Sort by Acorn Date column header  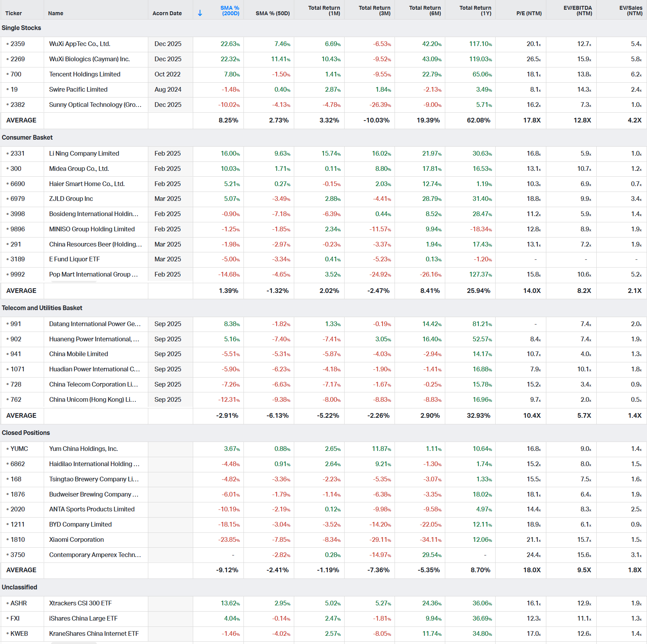coord(167,13)
